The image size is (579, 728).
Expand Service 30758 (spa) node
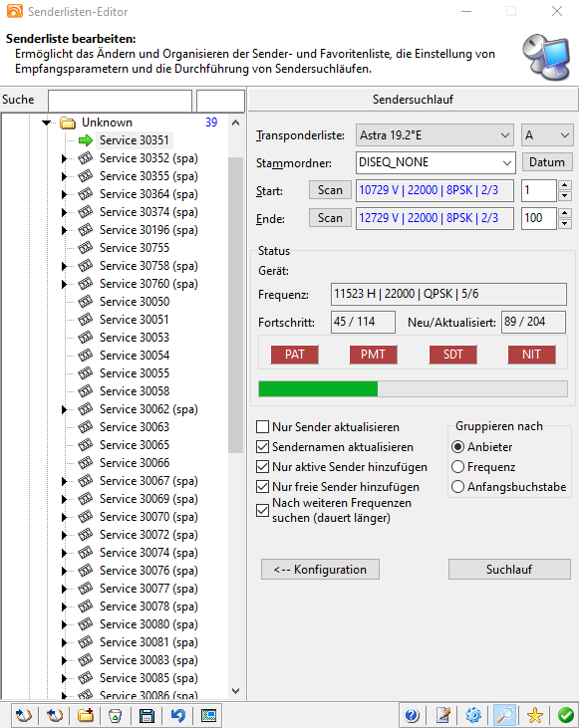(64, 266)
